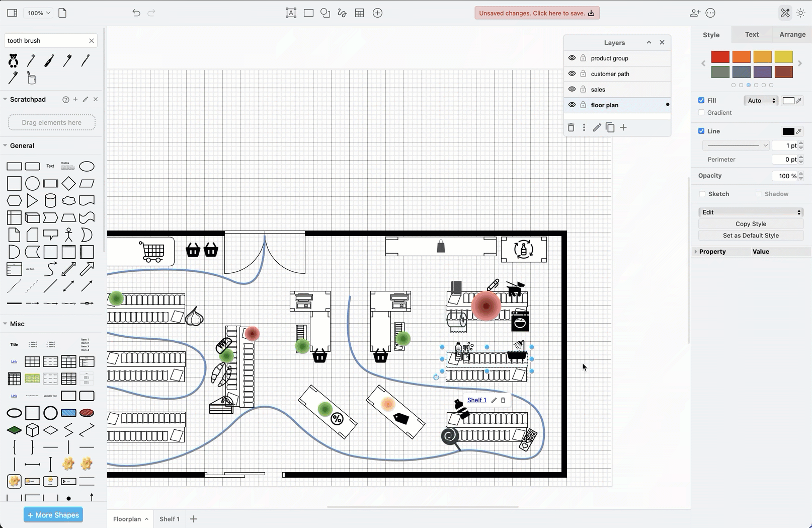Screen dimensions: 812x528
Task: Open the Shelf 1 page tab
Action: 169,519
